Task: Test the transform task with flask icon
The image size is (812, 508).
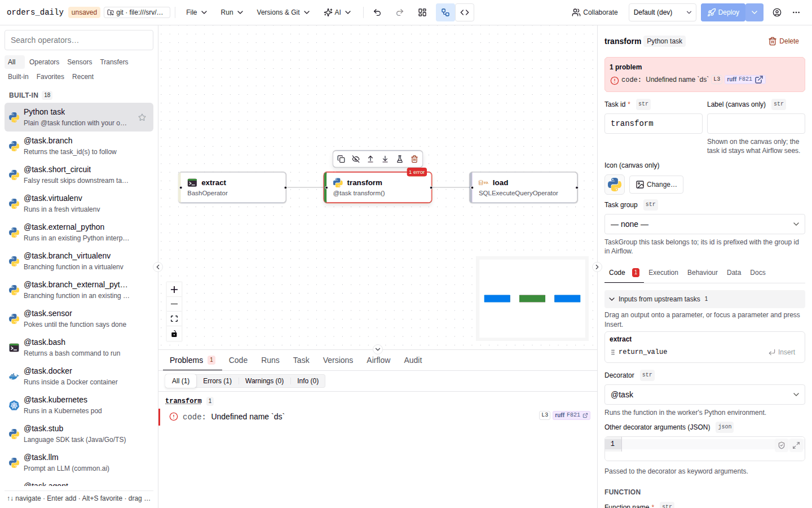Action: (400, 159)
